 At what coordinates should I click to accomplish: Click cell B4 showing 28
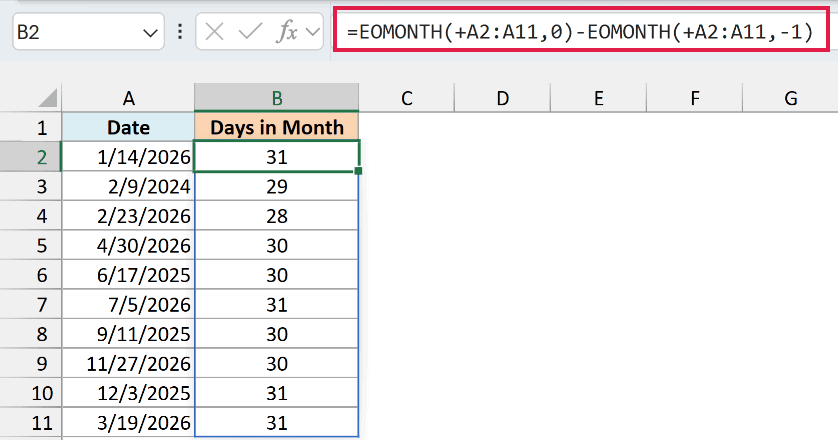coord(276,215)
